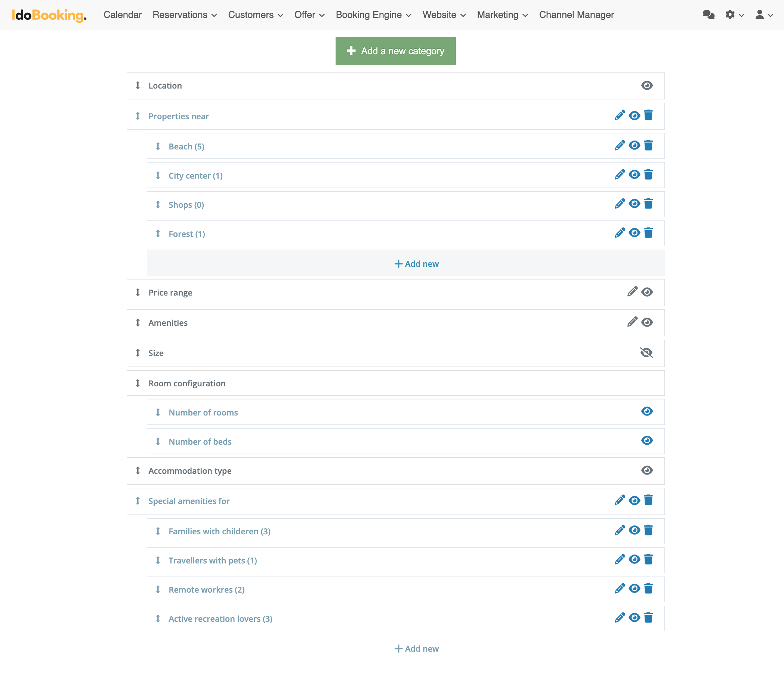Image resolution: width=784 pixels, height=692 pixels.
Task: Click pencil icon for Price range
Action: pyautogui.click(x=632, y=292)
